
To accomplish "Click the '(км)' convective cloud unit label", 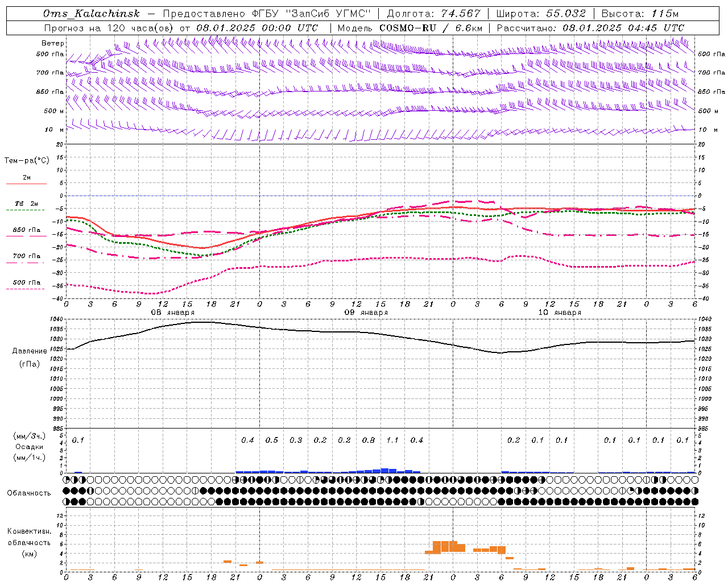I will click(x=29, y=553).
